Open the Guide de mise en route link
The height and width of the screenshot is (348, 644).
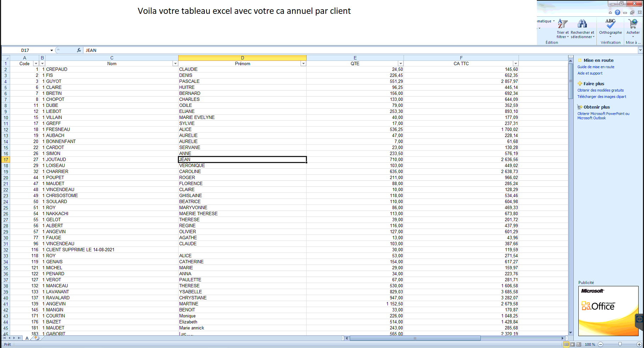tap(596, 67)
